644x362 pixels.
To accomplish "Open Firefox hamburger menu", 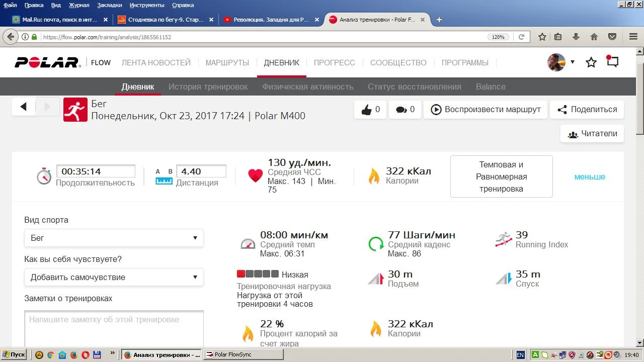I will pyautogui.click(x=633, y=37).
